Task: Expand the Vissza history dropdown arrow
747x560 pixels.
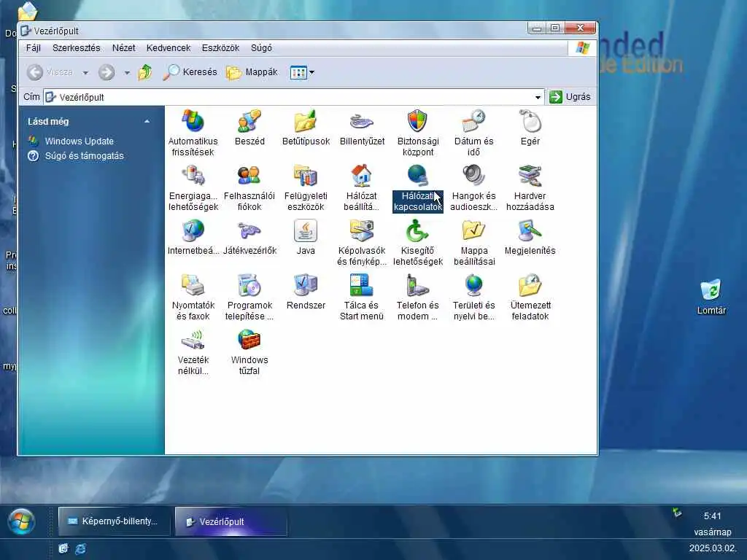Action: coord(85,73)
